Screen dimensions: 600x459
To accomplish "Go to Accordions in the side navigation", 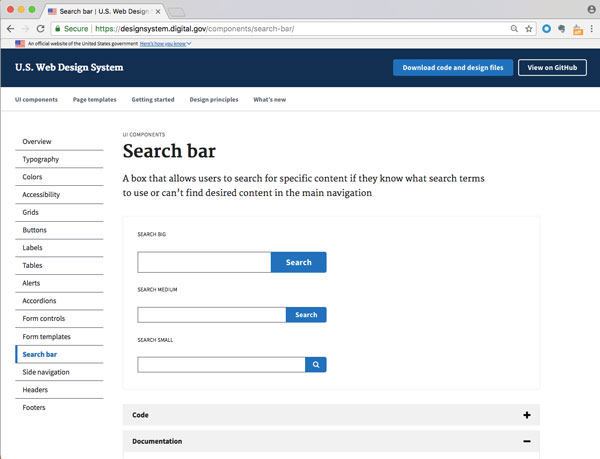I will click(x=59, y=301).
